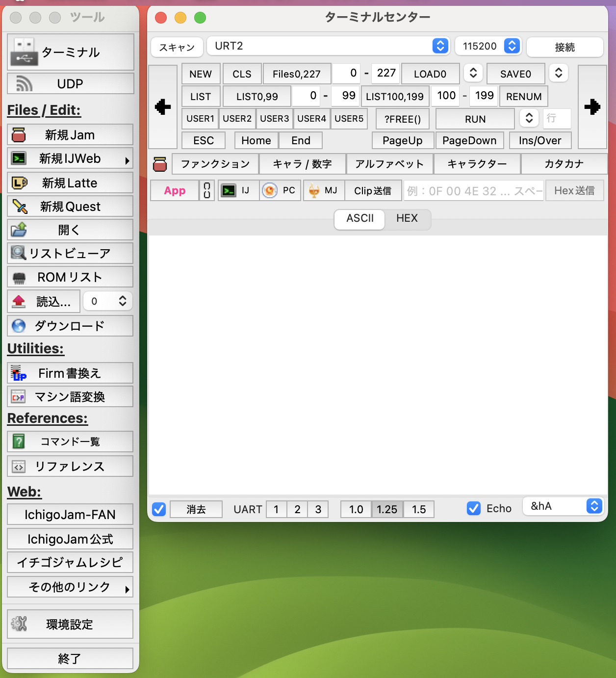Image resolution: width=616 pixels, height=678 pixels.
Task: Create a 新規Jam file via strawberry icon
Action: click(70, 134)
